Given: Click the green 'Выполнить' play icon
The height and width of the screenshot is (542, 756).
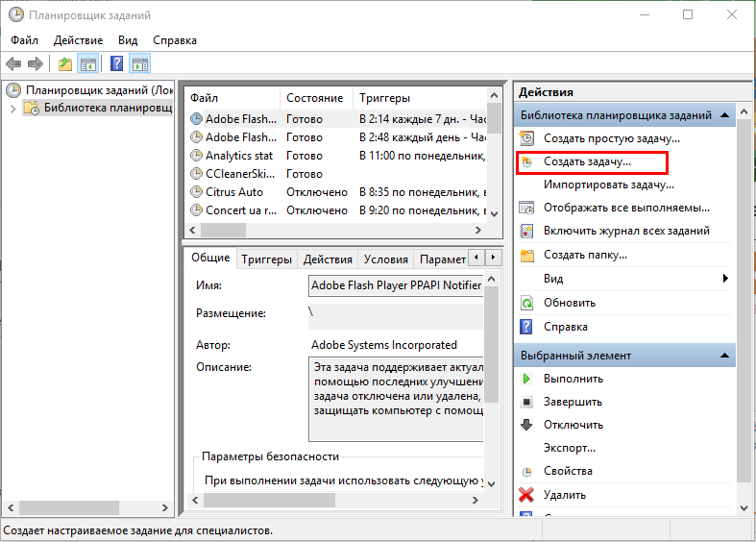Looking at the screenshot, I should (x=526, y=379).
